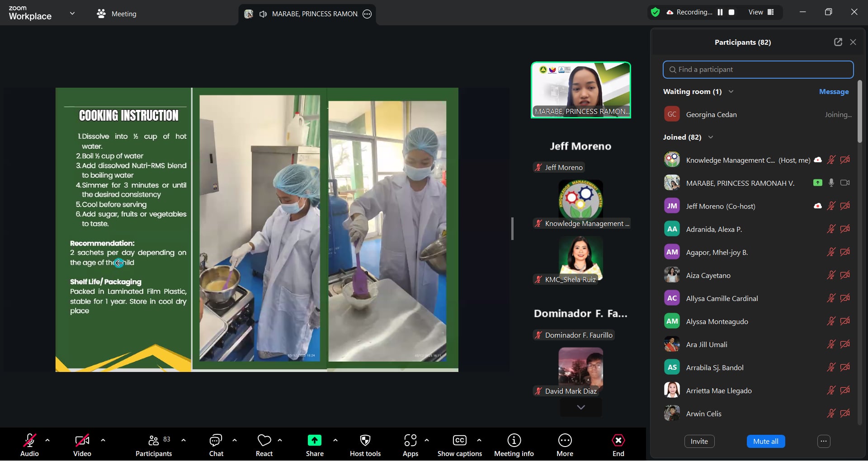Pop out the Participants panel
The height and width of the screenshot is (461, 868).
click(x=838, y=42)
